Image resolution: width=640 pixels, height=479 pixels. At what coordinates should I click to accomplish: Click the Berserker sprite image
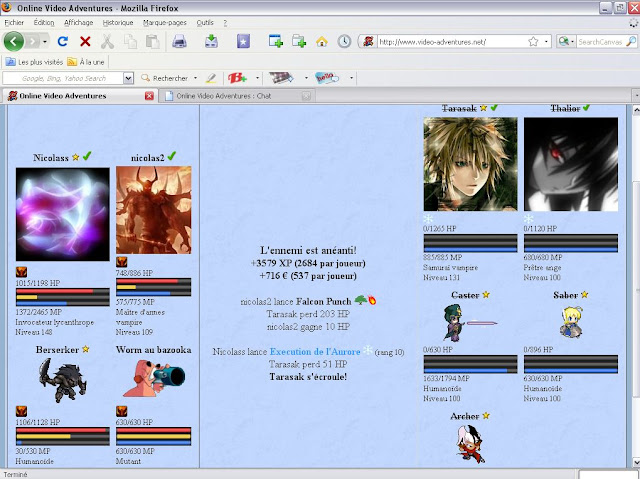(x=63, y=380)
